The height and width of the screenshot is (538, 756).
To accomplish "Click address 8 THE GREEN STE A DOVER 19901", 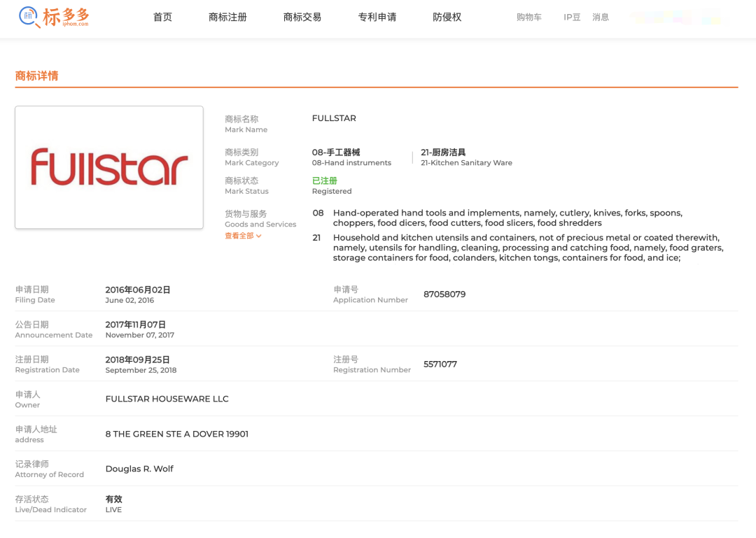I will (x=177, y=434).
